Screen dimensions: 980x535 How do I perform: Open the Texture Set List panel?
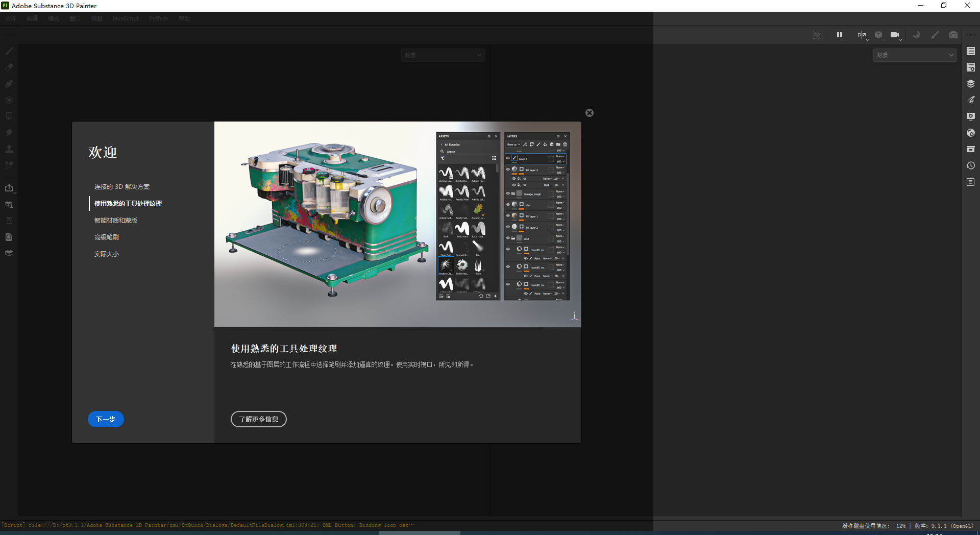pos(971,51)
